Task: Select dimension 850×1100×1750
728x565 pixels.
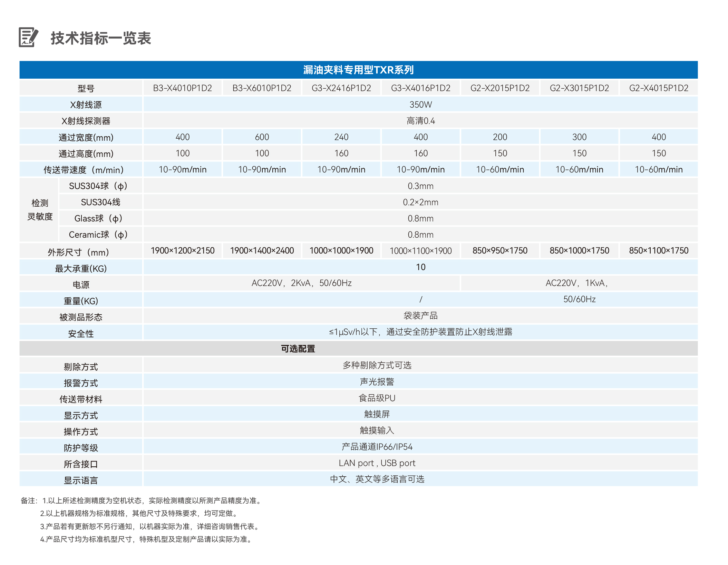Action: click(659, 250)
